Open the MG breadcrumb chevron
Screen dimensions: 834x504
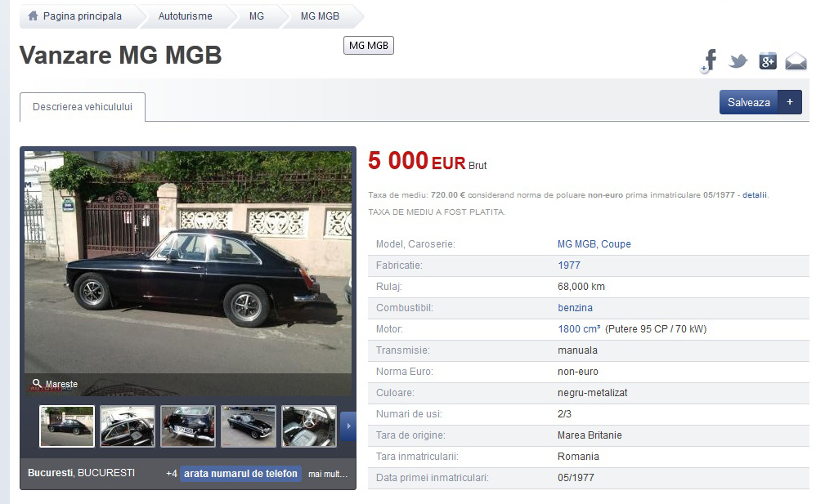click(257, 16)
